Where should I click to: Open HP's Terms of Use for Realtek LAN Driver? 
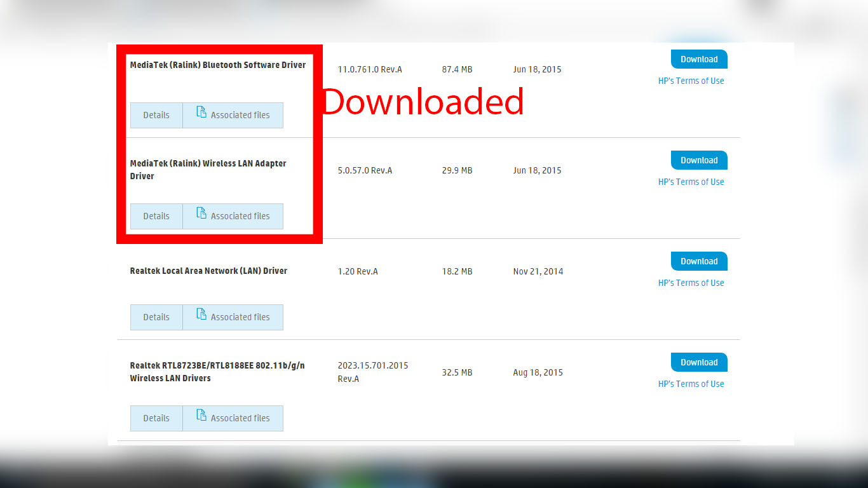click(x=691, y=283)
